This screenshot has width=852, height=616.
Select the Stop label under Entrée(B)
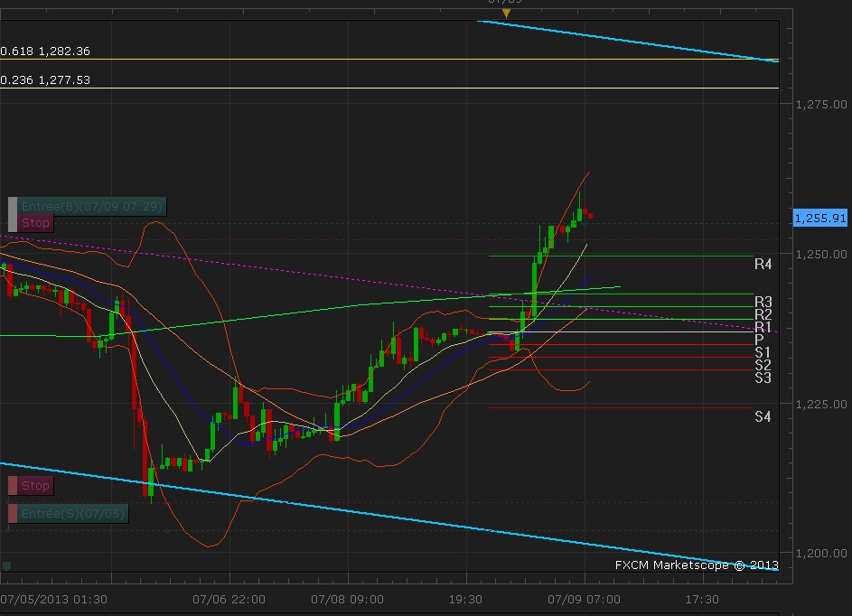tap(36, 222)
